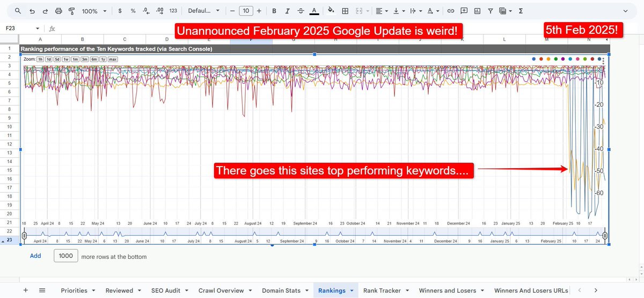Click the Insert link icon
The image size is (644, 298).
tap(451, 11)
